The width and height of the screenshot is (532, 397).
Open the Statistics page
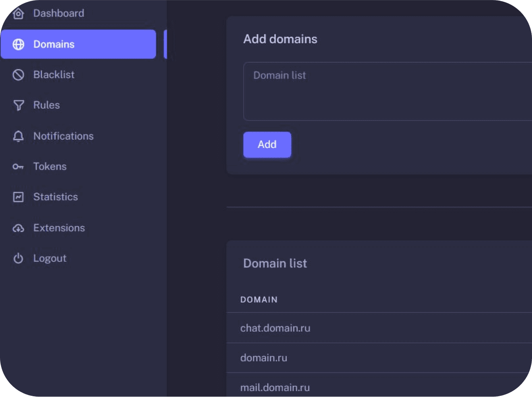56,197
